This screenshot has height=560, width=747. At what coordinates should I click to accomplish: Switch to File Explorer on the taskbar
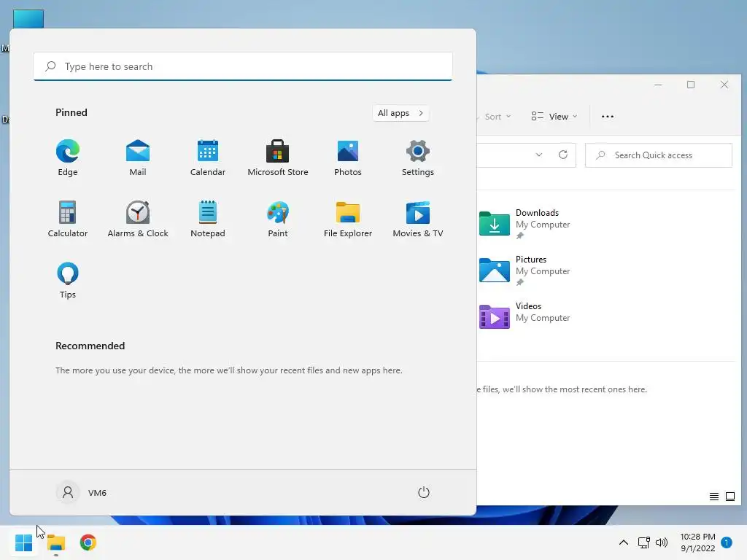point(56,542)
